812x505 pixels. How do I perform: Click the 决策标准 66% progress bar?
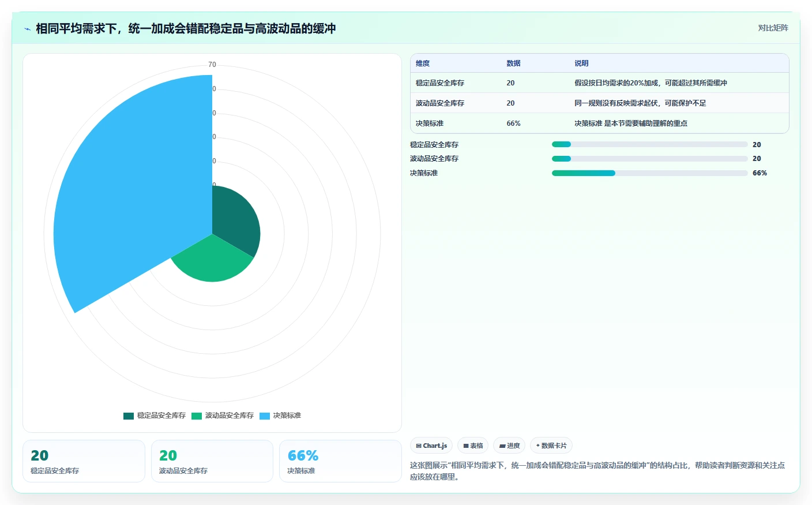649,173
